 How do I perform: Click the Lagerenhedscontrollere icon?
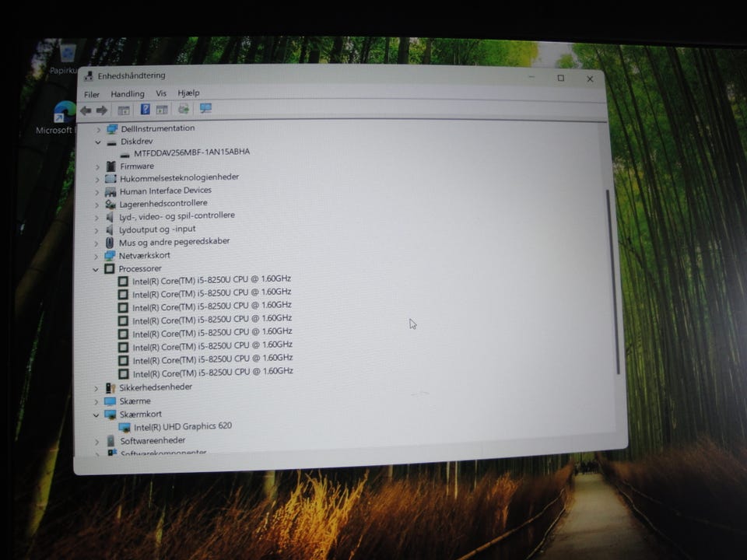pyautogui.click(x=110, y=205)
